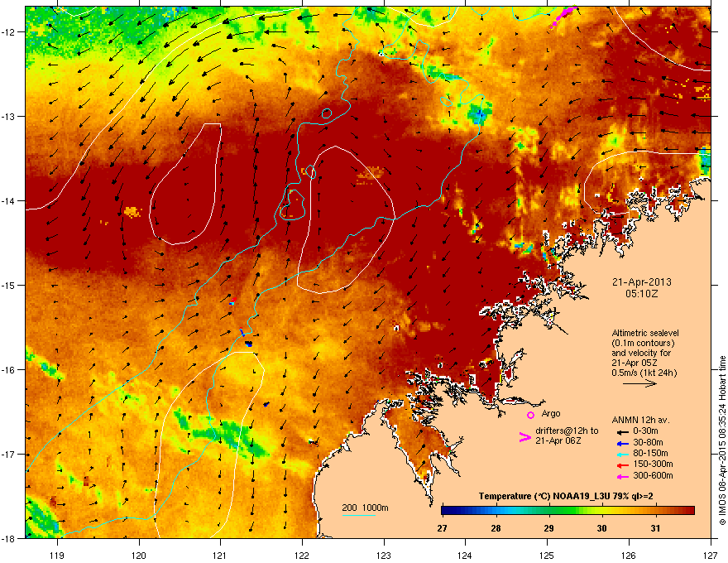Click the 0.5m/s velocity scale arrow

[639, 383]
